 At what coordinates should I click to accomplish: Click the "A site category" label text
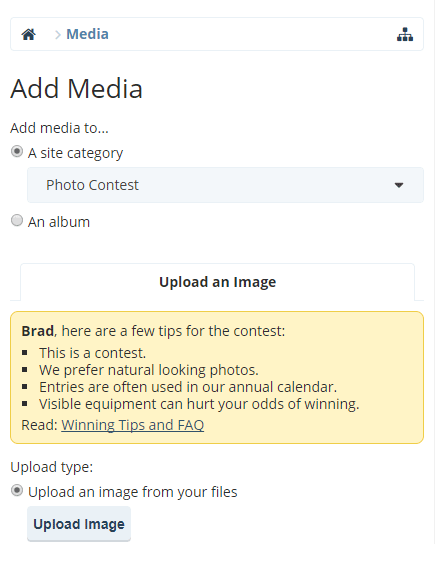tap(75, 153)
